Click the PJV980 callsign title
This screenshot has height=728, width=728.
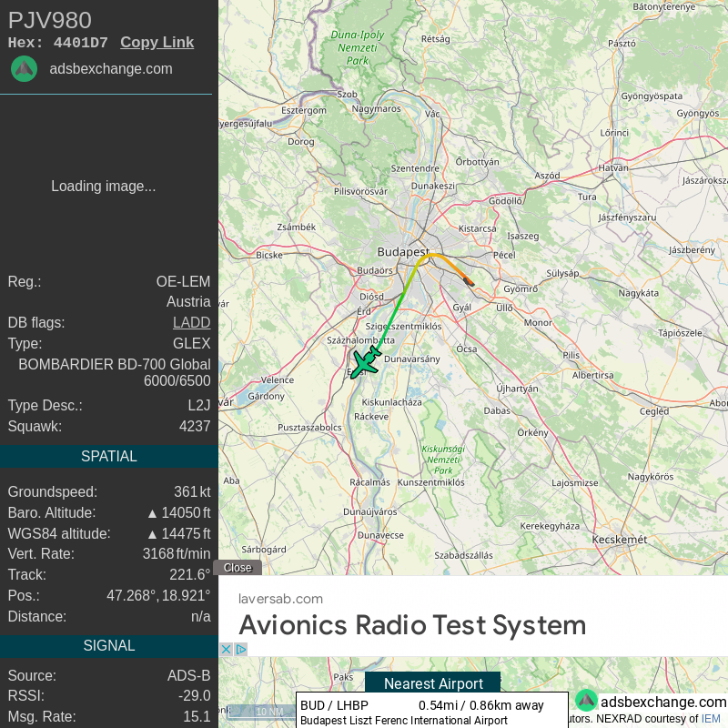[x=50, y=20]
